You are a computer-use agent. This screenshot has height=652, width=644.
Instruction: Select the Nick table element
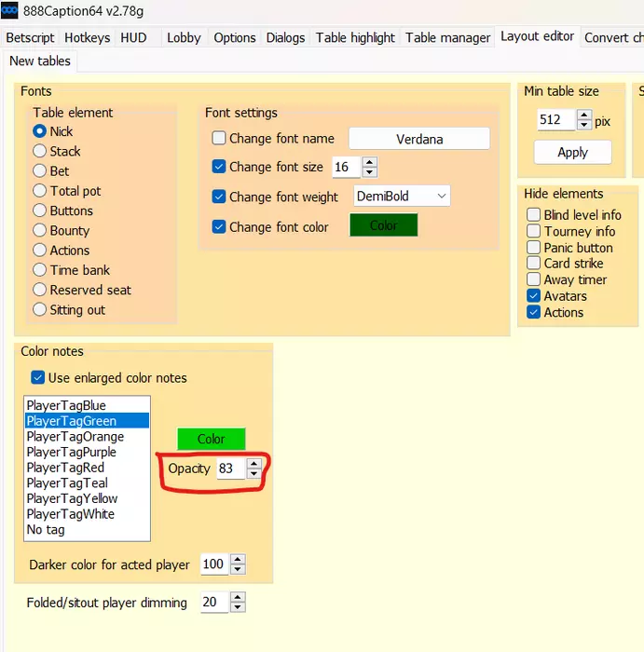pos(53,131)
